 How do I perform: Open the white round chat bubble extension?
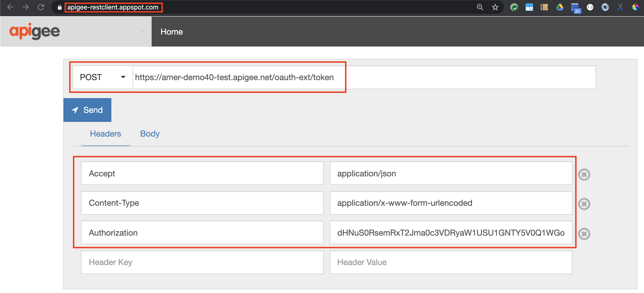pos(590,7)
